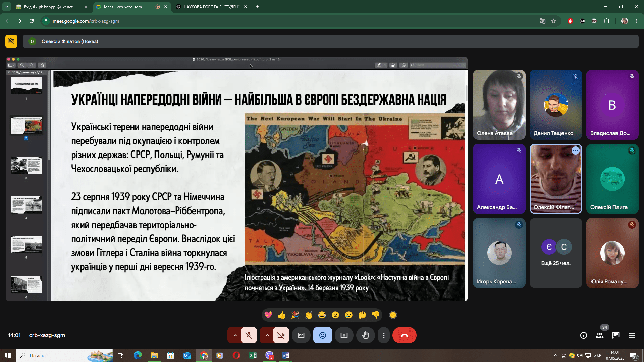The width and height of the screenshot is (644, 362).
Task: Open File Explorer from taskbar
Action: tap(154, 355)
